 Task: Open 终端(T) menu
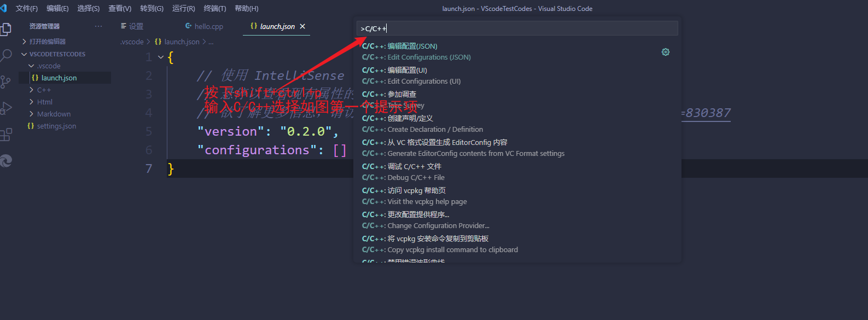pyautogui.click(x=215, y=9)
